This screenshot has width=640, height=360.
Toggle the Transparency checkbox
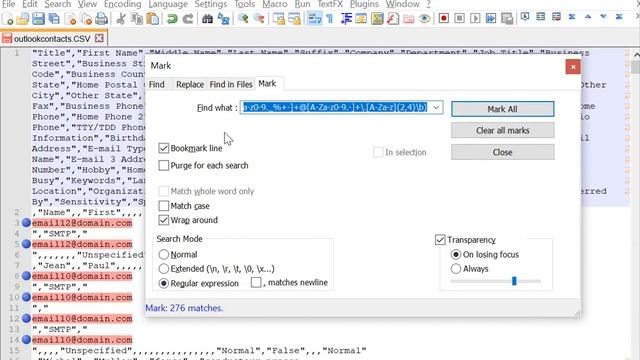tap(440, 240)
